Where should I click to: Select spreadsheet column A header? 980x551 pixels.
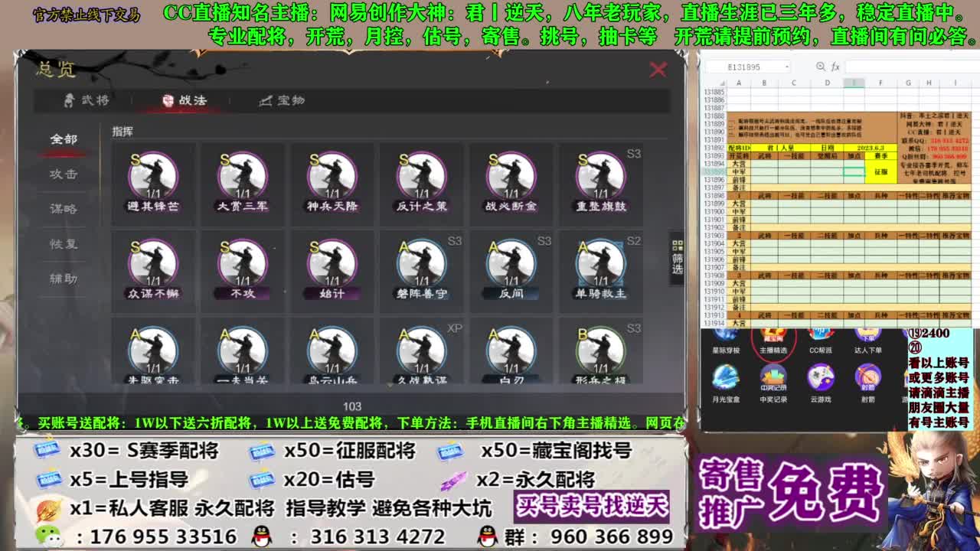(738, 83)
